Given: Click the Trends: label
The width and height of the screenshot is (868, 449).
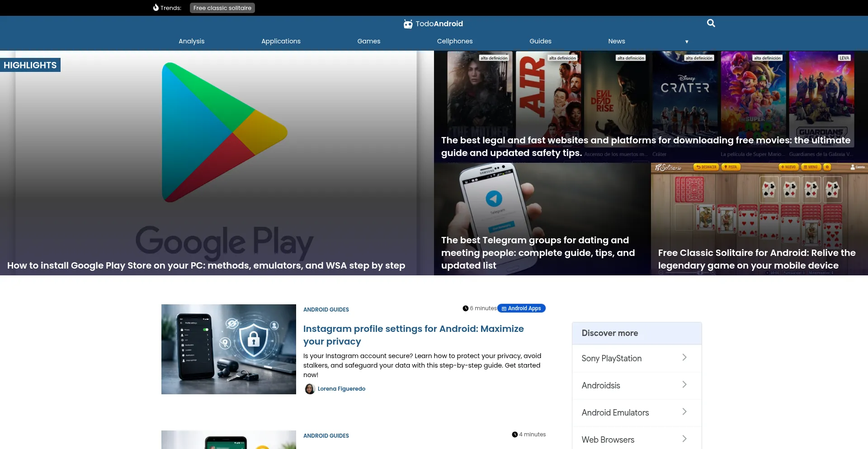Looking at the screenshot, I should pyautogui.click(x=171, y=8).
